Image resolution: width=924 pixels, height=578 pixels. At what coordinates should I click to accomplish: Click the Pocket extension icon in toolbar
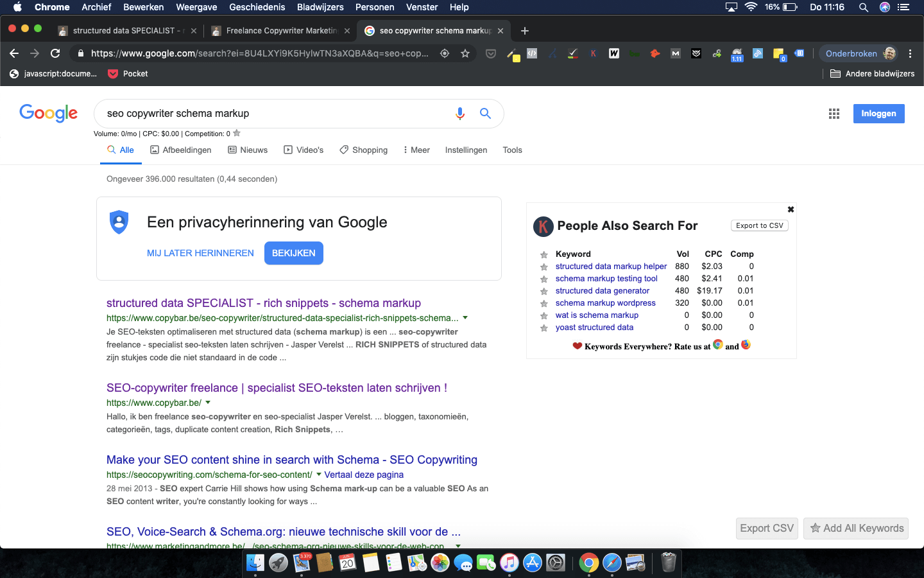point(491,53)
